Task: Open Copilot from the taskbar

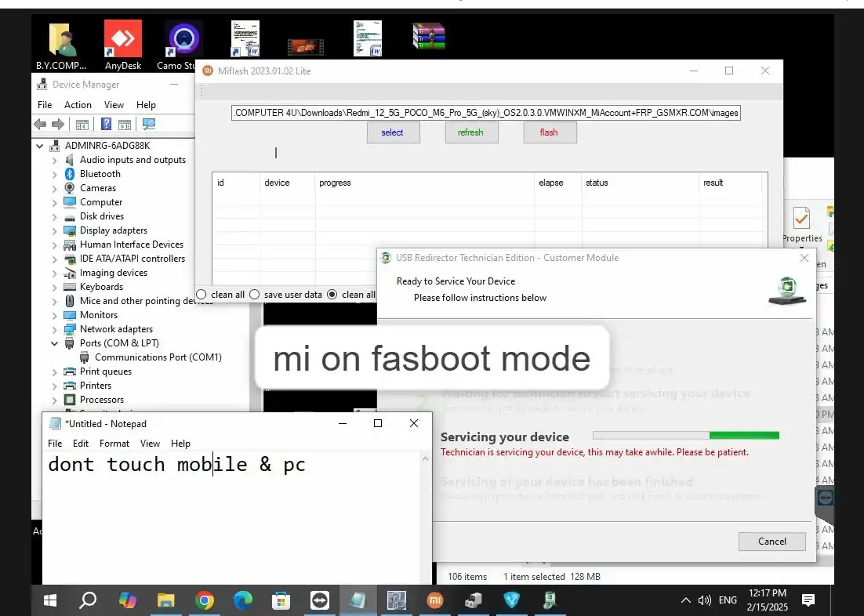Action: point(127,600)
